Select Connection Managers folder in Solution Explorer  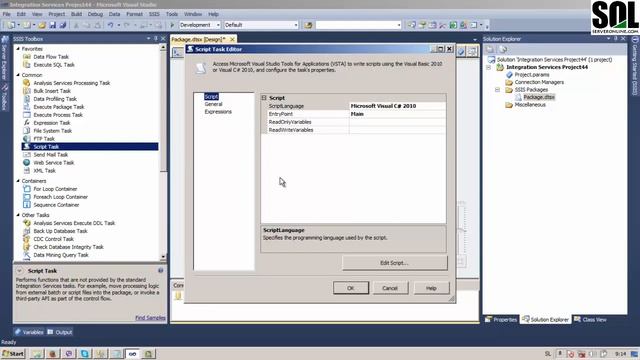(539, 82)
